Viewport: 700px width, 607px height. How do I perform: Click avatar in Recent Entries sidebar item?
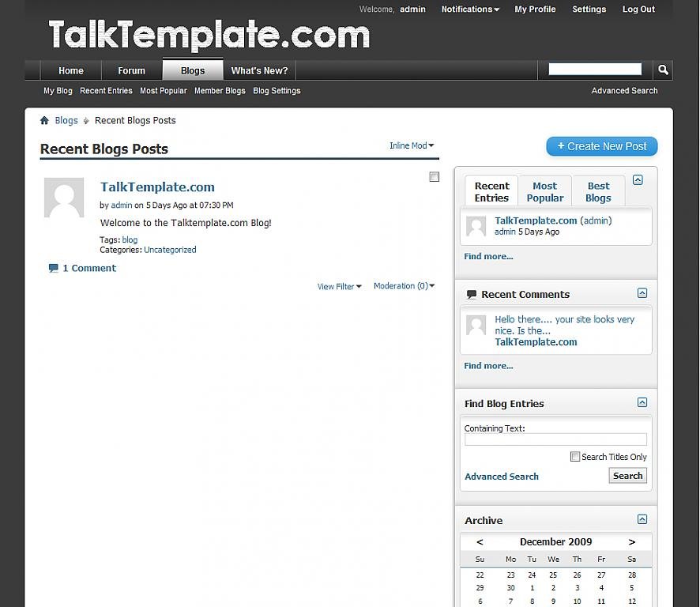coord(476,227)
